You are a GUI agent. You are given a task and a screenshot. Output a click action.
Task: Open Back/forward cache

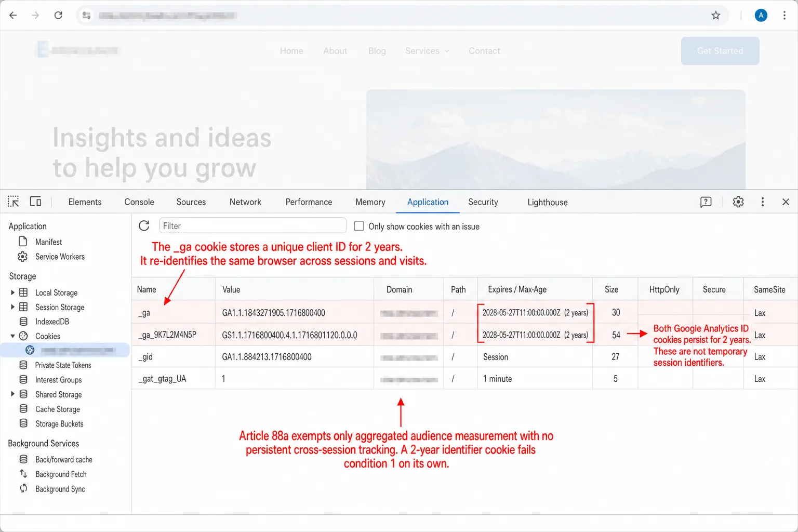click(64, 460)
